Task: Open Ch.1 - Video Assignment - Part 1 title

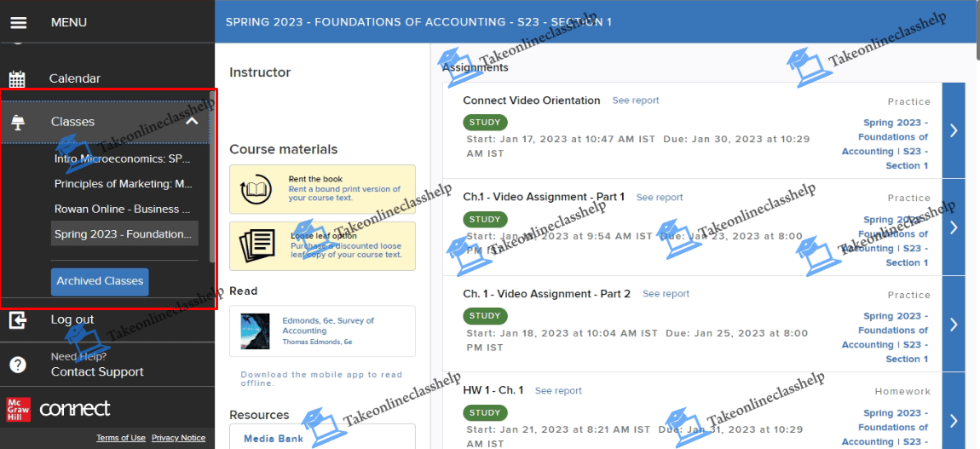Action: tap(544, 197)
